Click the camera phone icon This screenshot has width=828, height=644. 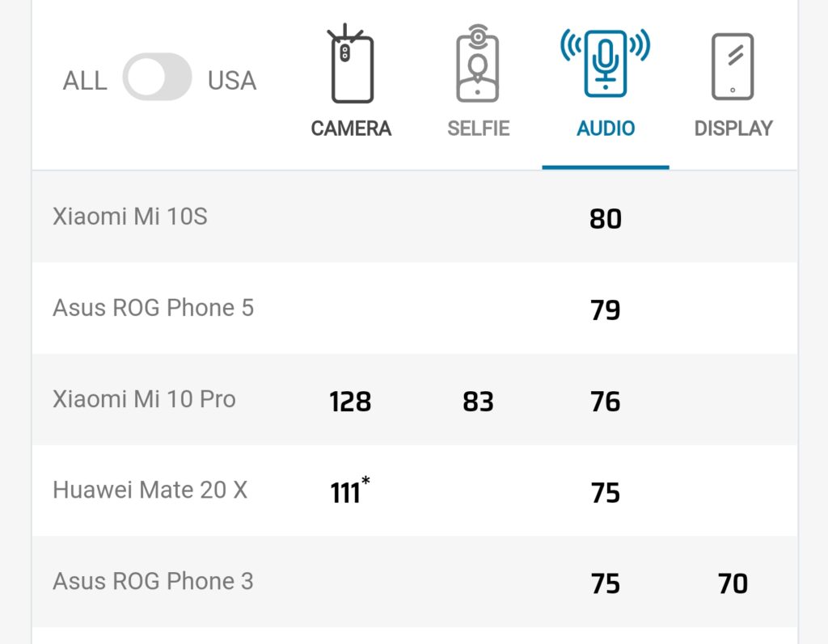point(351,65)
